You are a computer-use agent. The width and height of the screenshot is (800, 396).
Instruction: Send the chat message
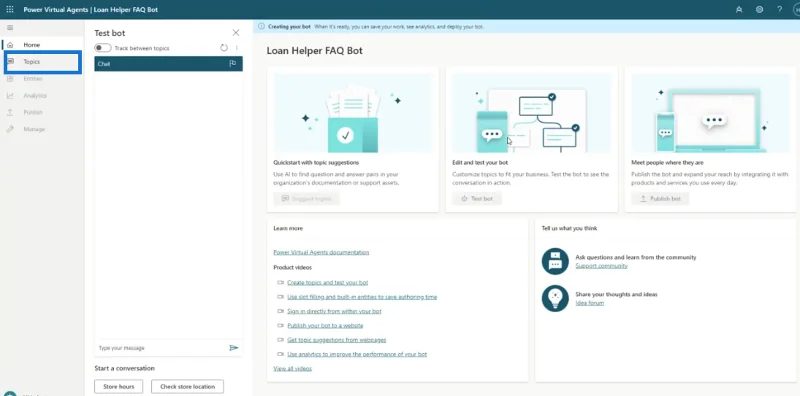coord(234,348)
